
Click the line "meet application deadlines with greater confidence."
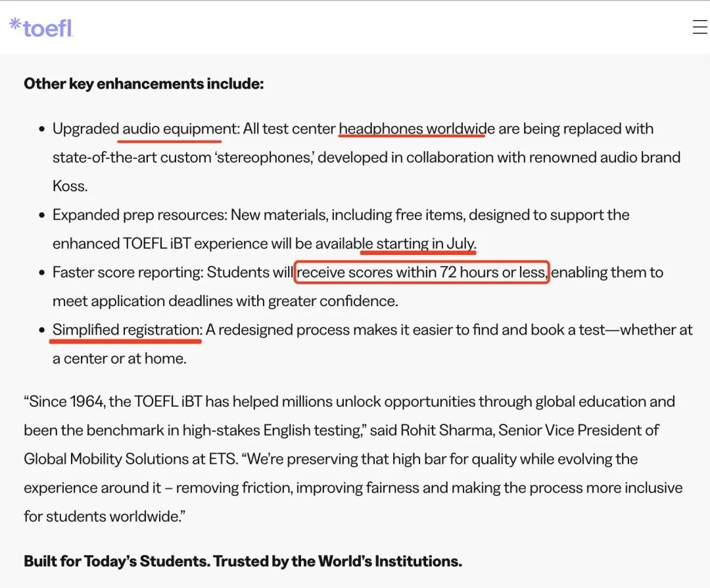click(x=225, y=301)
